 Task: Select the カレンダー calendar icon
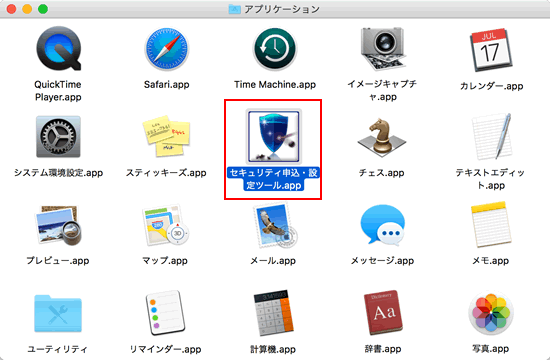(x=491, y=49)
